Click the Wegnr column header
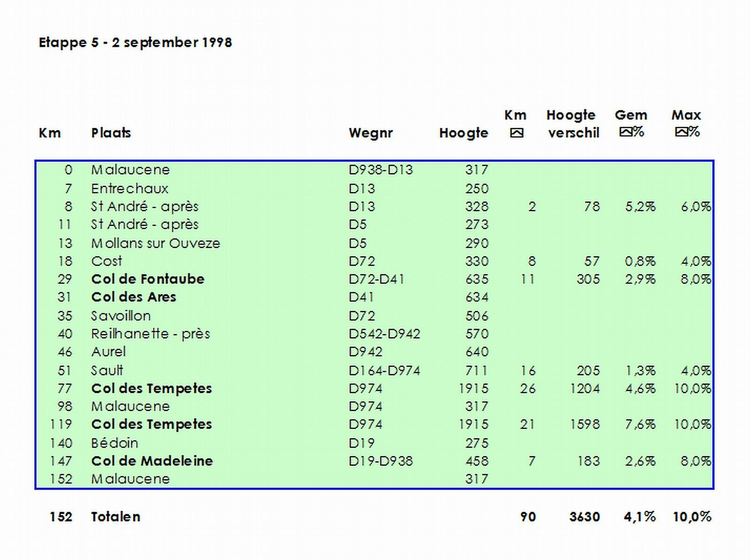The width and height of the screenshot is (751, 560). (x=370, y=133)
